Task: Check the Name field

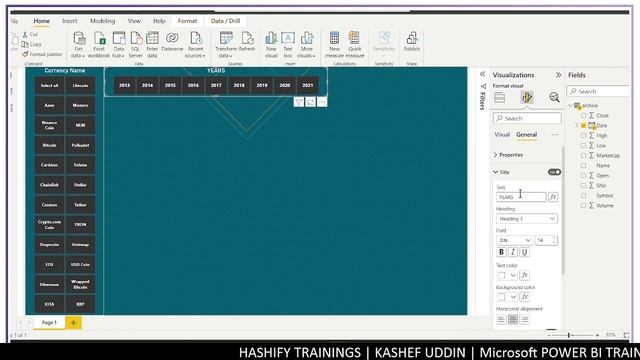Action: point(583,166)
